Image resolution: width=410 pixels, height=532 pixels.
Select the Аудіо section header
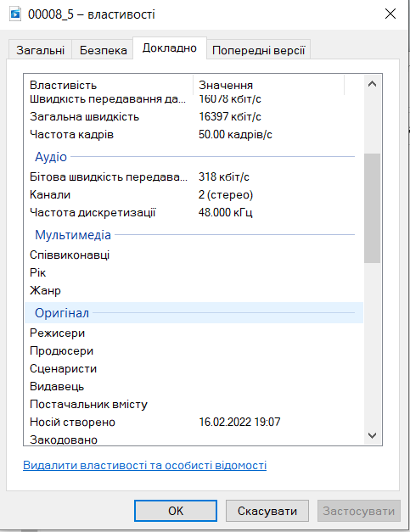[194, 157]
